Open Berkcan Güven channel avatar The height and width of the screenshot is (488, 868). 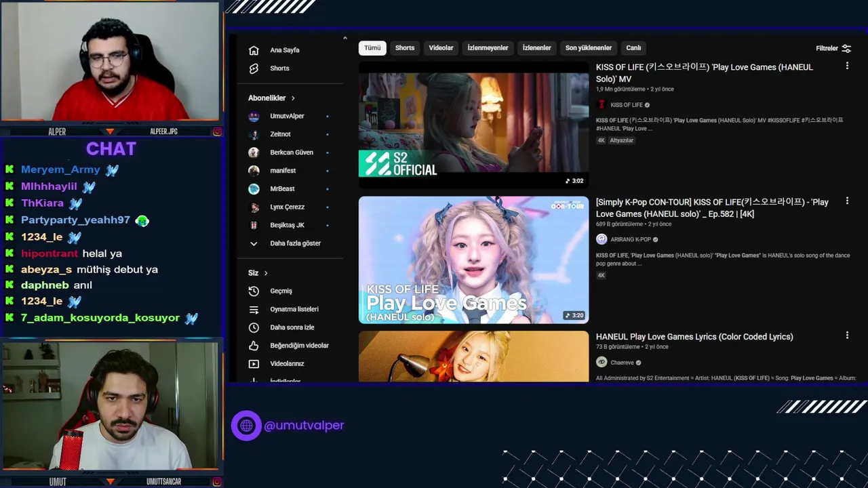point(254,152)
